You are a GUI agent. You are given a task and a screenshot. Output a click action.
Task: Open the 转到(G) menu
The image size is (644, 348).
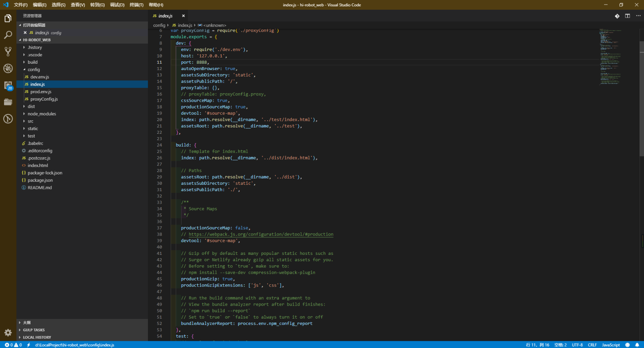97,5
